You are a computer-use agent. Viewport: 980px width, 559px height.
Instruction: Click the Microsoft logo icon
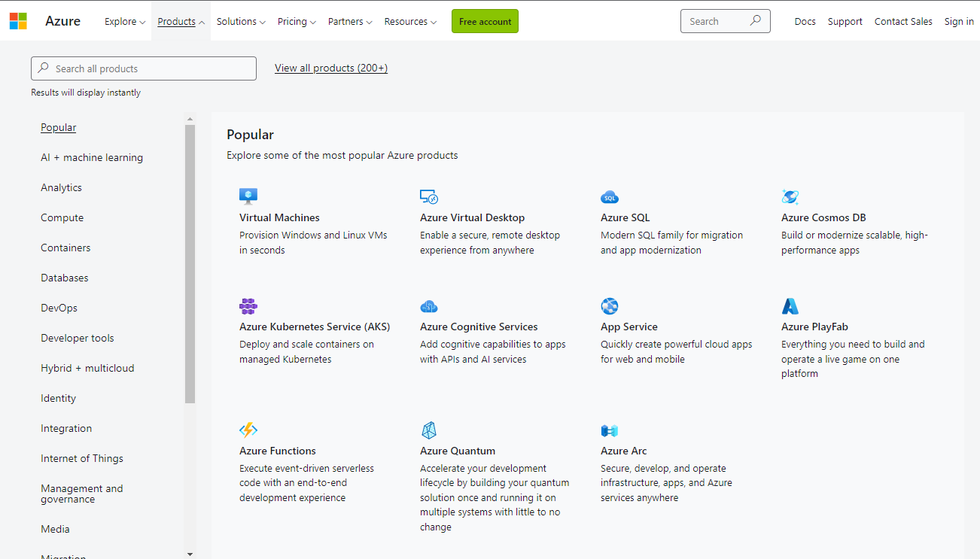coord(18,21)
